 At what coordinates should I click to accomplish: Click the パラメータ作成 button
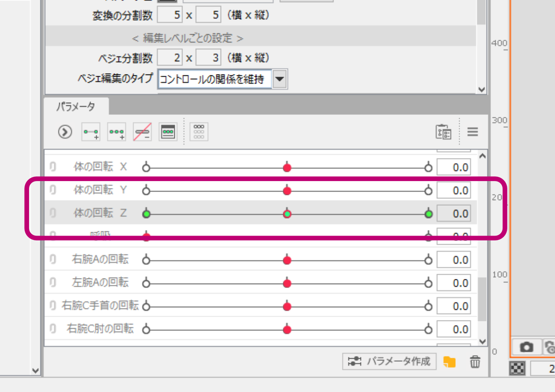click(x=389, y=361)
